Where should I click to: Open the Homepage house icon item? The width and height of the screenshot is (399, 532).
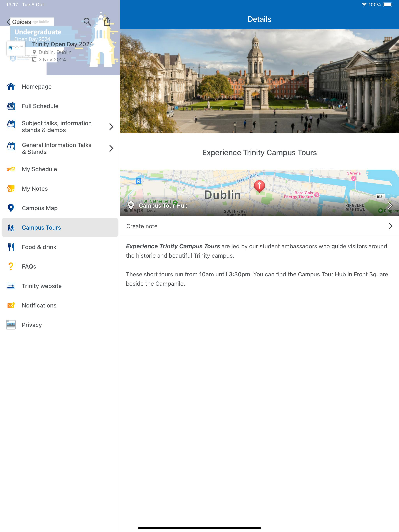[x=11, y=87]
